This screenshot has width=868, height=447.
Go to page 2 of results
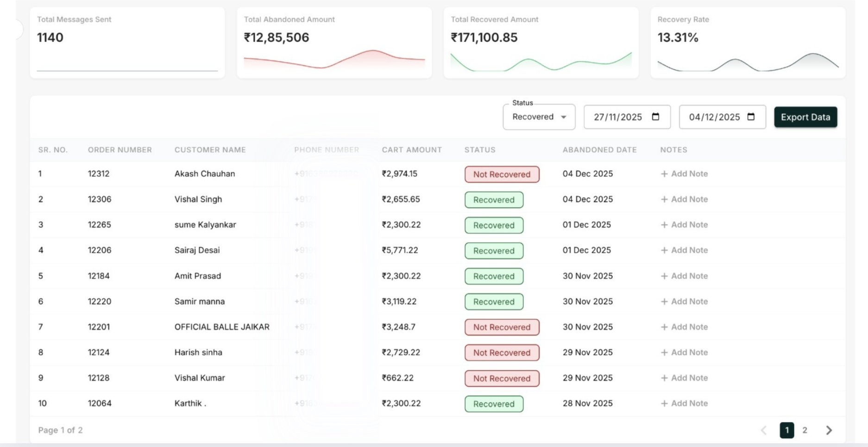805,430
